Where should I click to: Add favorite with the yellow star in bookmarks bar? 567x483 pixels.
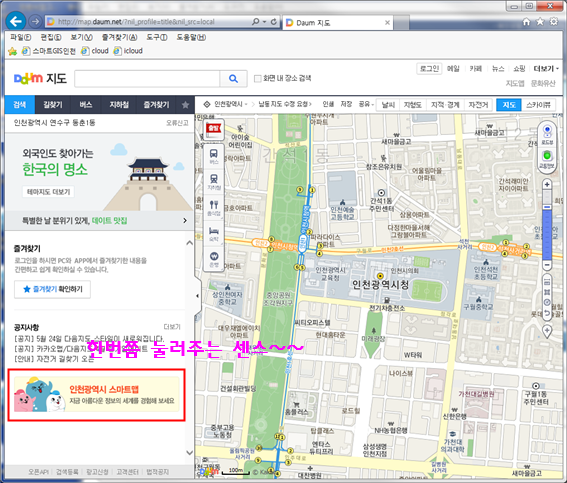[x=13, y=51]
